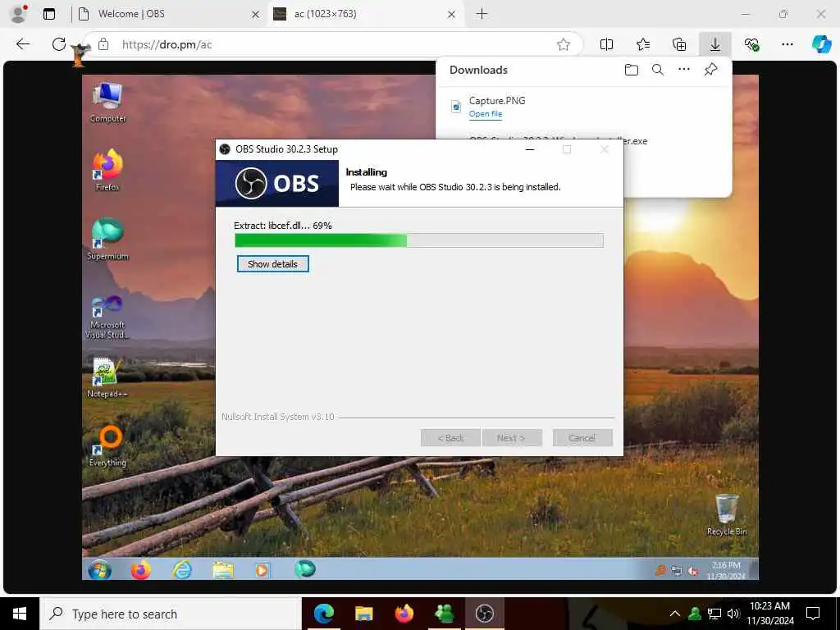Screen dimensions: 840x630
Task: Click the green installation progress bar
Action: coord(419,240)
